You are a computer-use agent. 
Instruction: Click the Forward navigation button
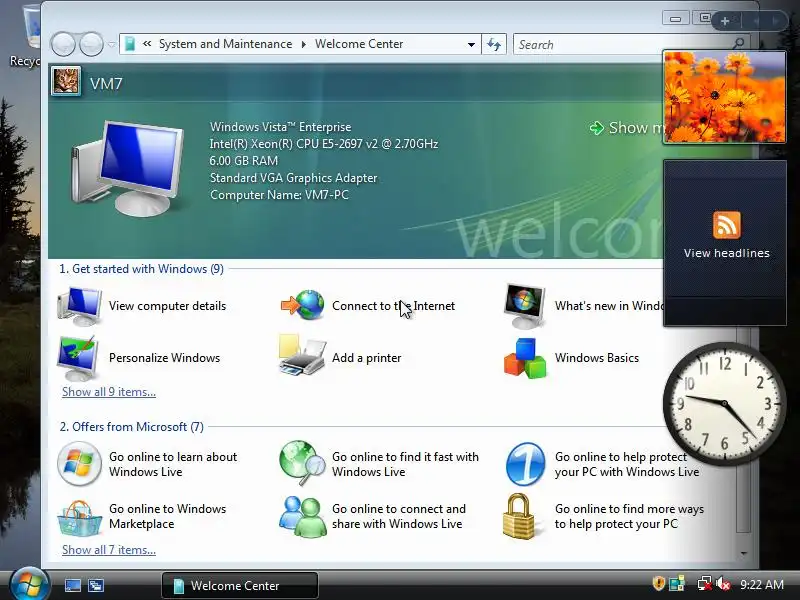click(92, 44)
